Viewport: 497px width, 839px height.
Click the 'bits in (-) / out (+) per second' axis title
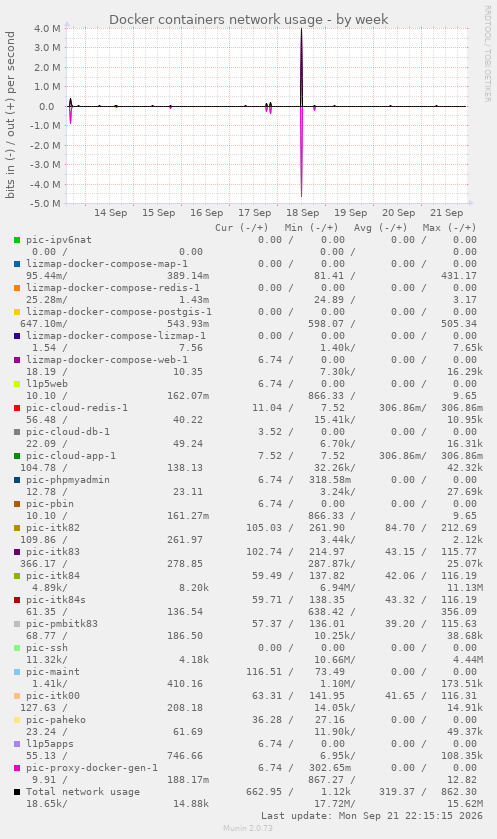[x=10, y=115]
